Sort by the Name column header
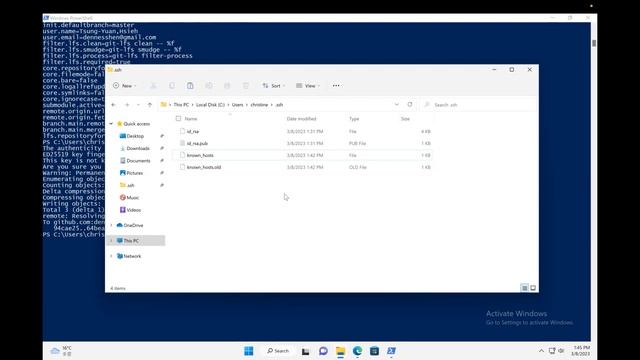The image size is (640, 360). coord(191,119)
